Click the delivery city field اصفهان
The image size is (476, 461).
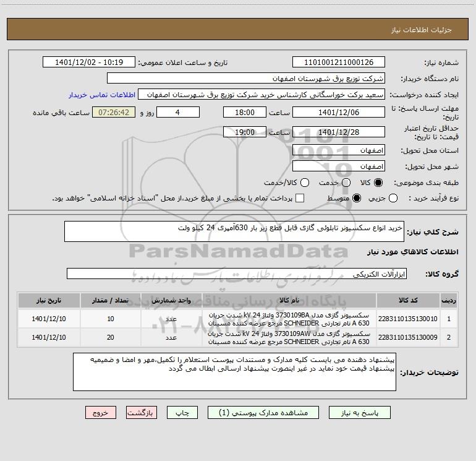click(339, 166)
